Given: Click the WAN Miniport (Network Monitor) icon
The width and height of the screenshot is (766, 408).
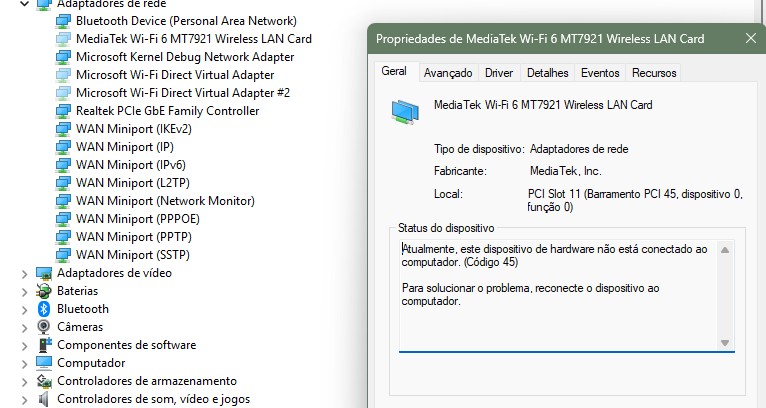Looking at the screenshot, I should coord(63,201).
